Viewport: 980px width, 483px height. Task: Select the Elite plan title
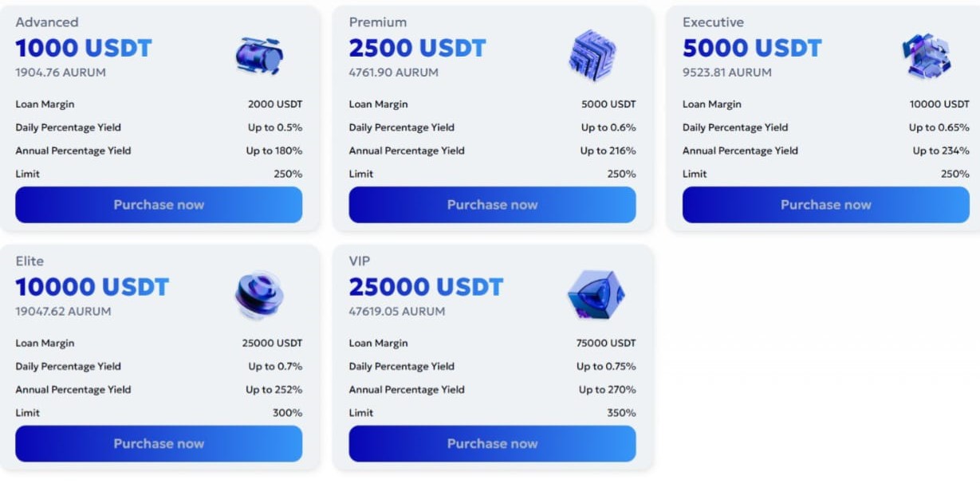click(30, 261)
